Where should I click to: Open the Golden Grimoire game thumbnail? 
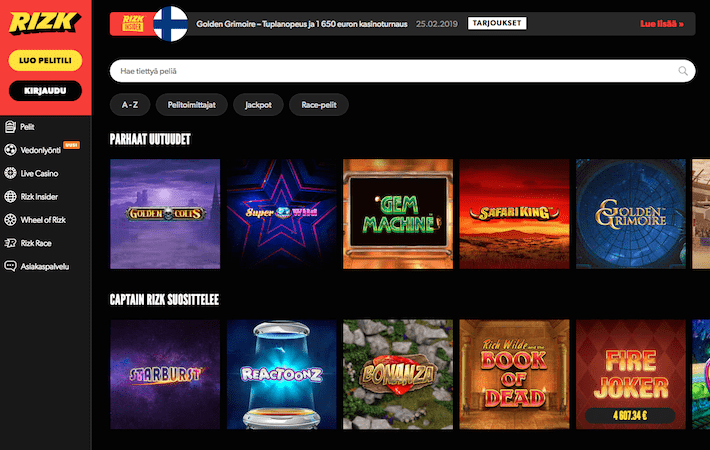point(631,214)
